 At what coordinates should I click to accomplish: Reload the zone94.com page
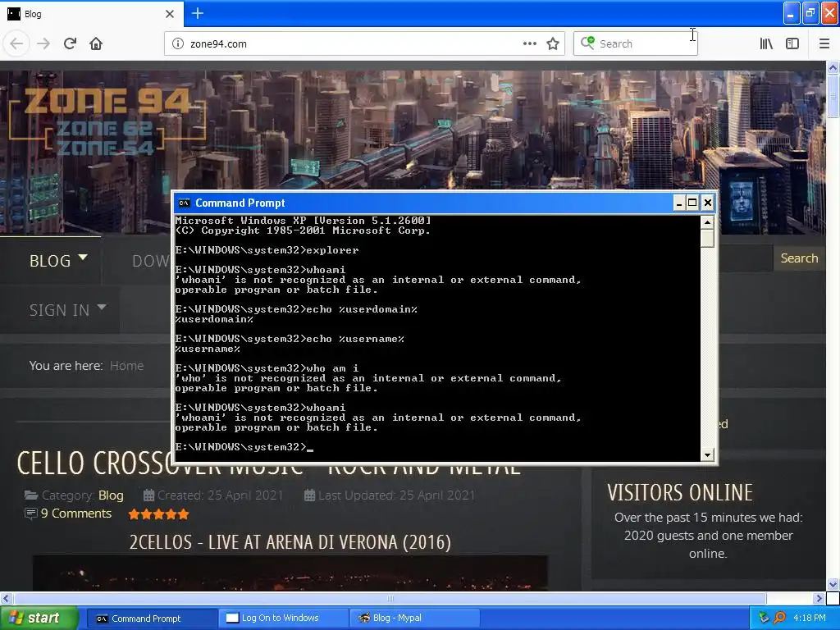pos(71,43)
